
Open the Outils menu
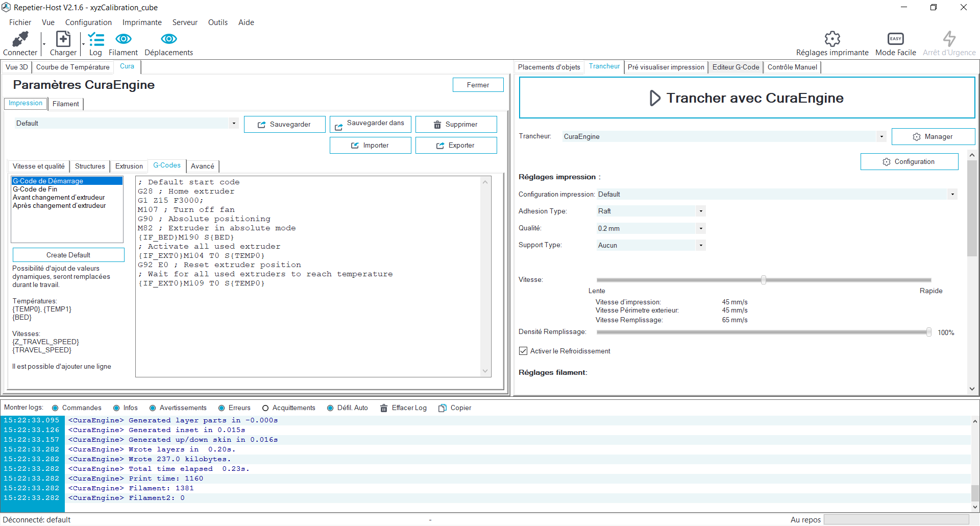218,22
